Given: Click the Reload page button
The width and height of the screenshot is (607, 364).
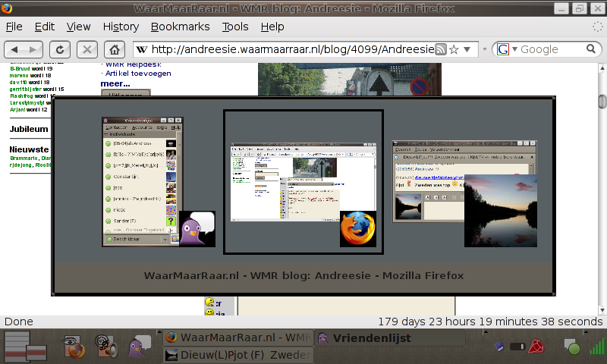Looking at the screenshot, I should 60,50.
